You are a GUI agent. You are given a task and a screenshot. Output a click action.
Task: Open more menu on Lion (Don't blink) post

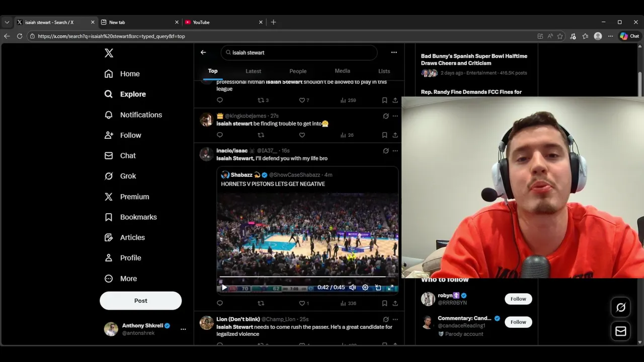click(395, 319)
